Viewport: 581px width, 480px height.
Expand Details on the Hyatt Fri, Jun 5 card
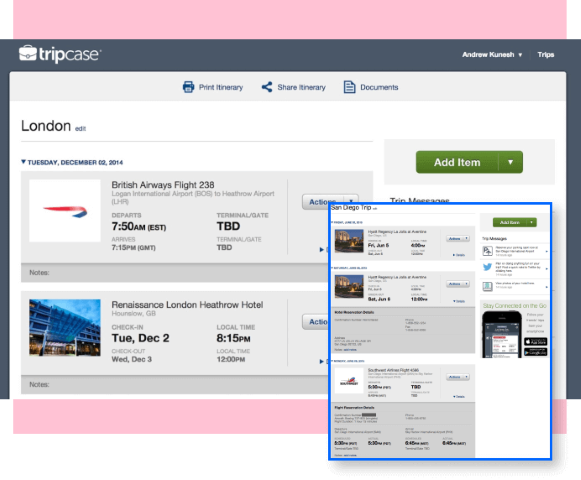coord(459,255)
